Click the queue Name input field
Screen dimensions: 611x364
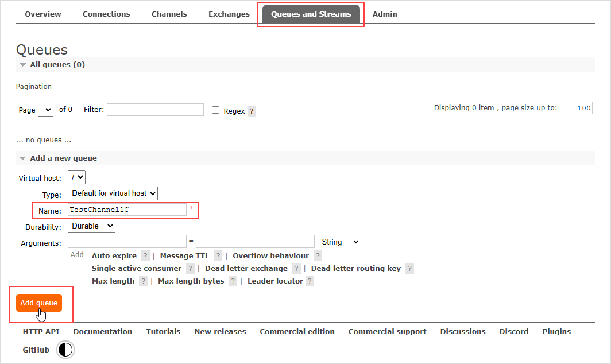pos(127,210)
